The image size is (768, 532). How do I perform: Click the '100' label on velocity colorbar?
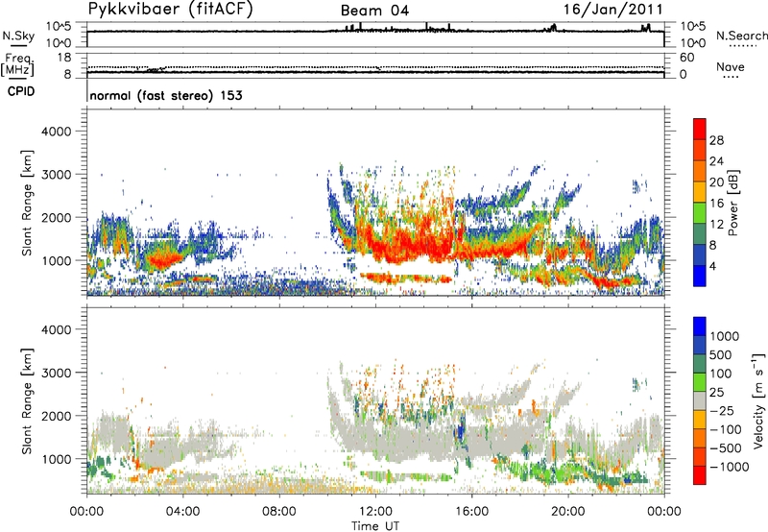[x=721, y=374]
